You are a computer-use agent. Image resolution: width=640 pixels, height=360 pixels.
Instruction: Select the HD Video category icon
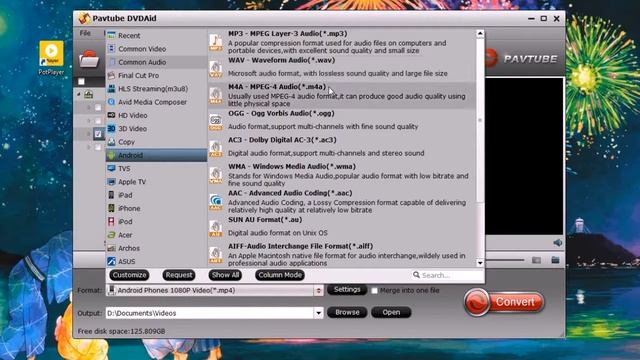(111, 115)
